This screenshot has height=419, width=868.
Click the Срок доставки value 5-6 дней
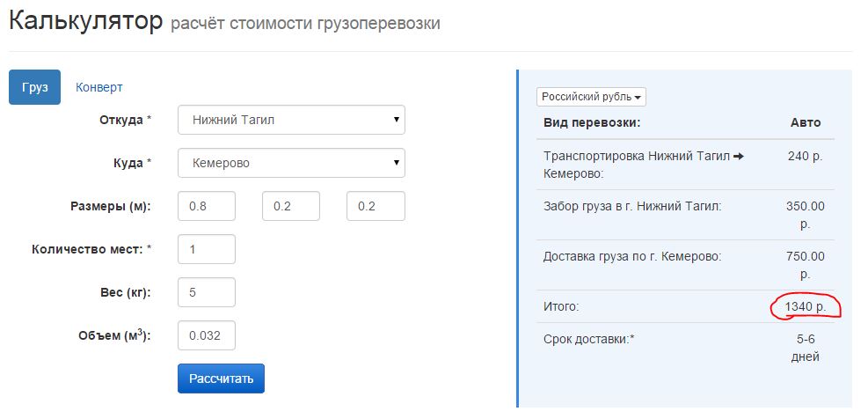pos(806,349)
